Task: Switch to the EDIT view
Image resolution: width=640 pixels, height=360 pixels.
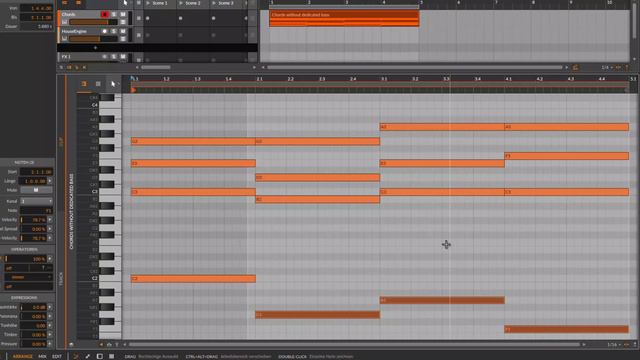Action: pyautogui.click(x=57, y=356)
